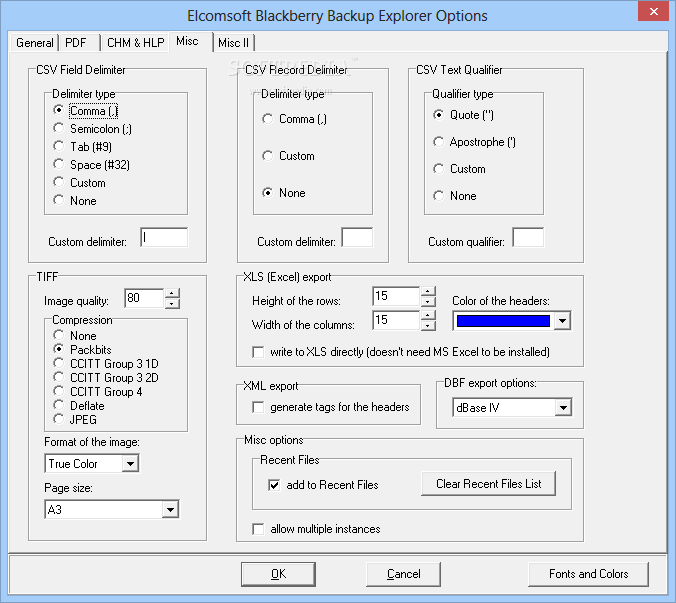Click the Width of the columns field
Image resolution: width=676 pixels, height=603 pixels.
tap(396, 320)
